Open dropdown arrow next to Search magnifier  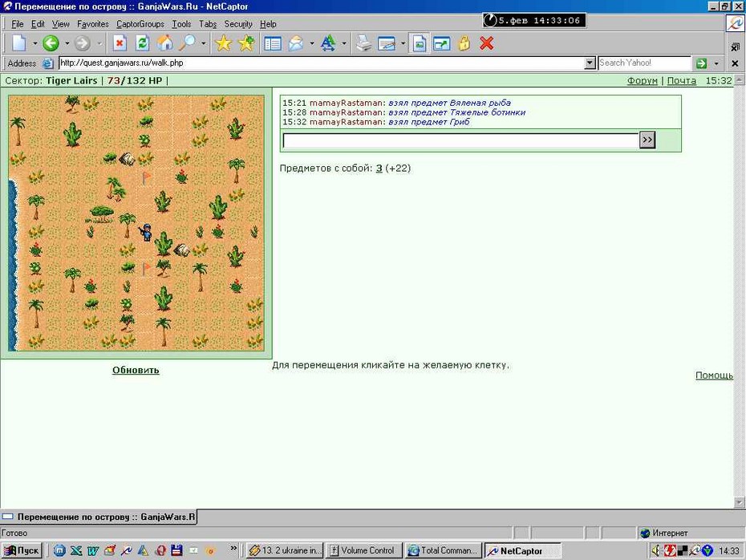pyautogui.click(x=204, y=43)
